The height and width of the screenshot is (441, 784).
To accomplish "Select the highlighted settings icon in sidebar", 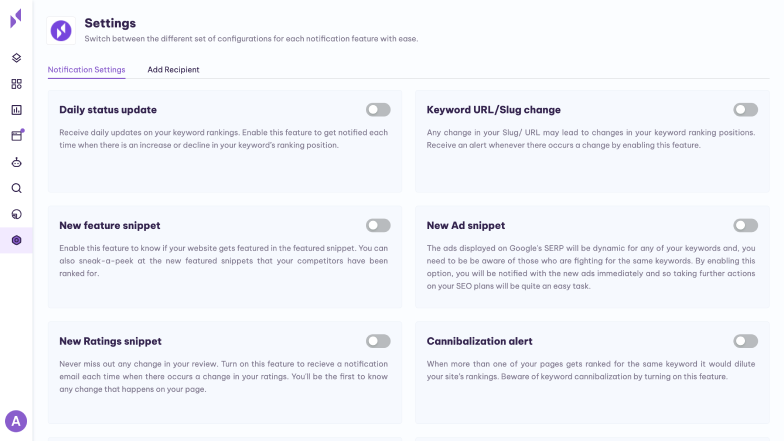I will tap(16, 240).
